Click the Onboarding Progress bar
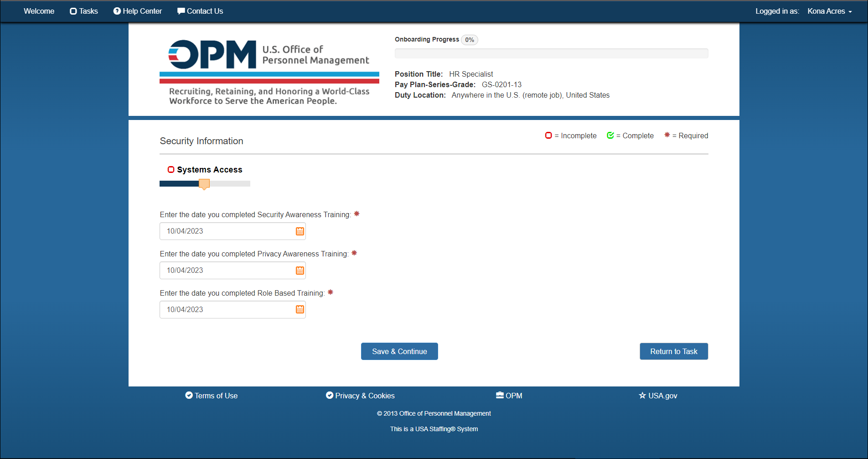This screenshot has height=459, width=868. click(x=551, y=53)
